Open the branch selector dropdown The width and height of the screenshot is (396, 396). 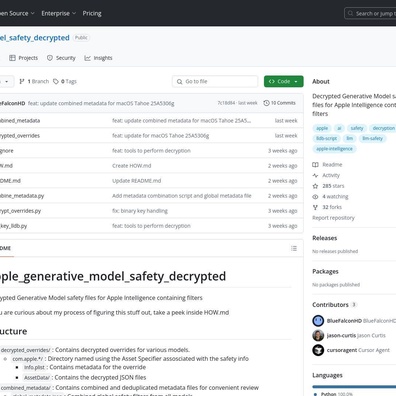(x=6, y=81)
